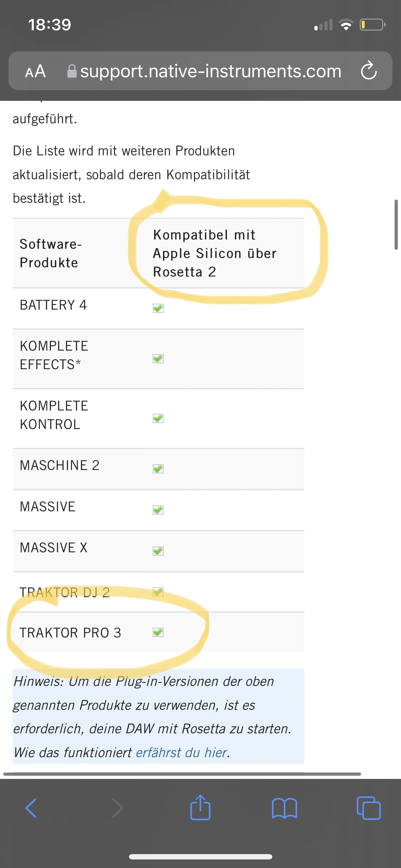401x868 pixels.
Task: Open the share sheet icon
Action: (200, 808)
